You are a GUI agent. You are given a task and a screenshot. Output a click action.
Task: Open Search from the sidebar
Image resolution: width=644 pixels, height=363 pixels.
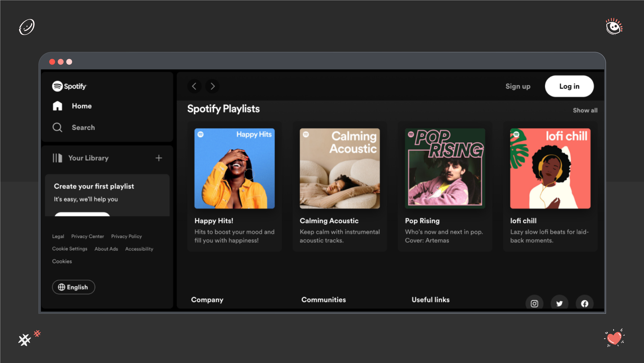click(x=57, y=127)
